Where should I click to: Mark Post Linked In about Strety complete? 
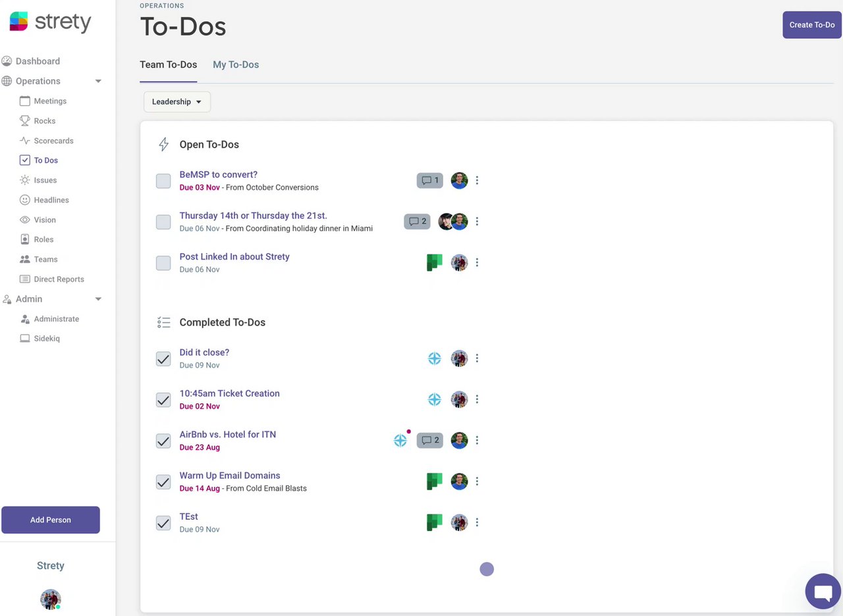[x=163, y=263]
